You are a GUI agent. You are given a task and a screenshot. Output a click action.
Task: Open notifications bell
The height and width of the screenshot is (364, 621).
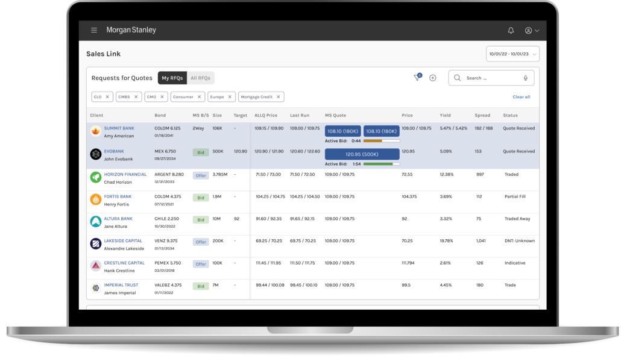511,30
